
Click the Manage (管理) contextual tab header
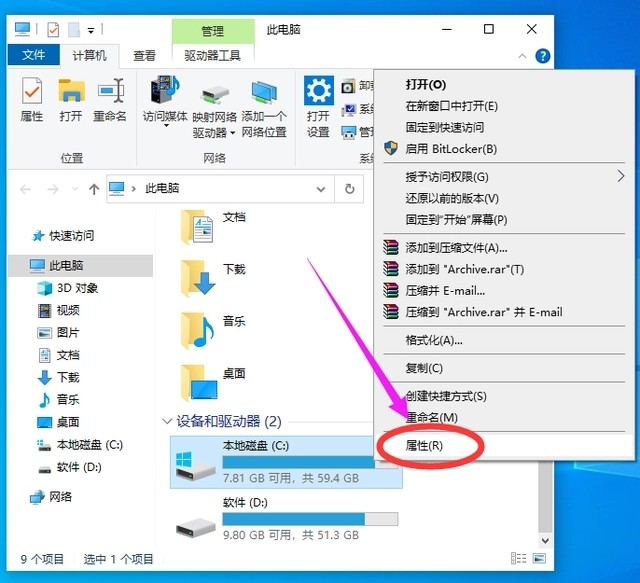point(213,31)
